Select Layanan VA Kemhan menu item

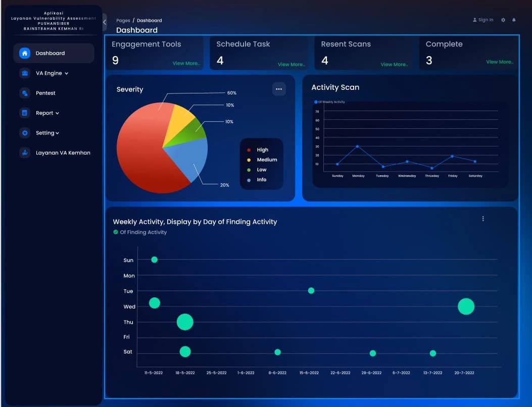pyautogui.click(x=63, y=152)
